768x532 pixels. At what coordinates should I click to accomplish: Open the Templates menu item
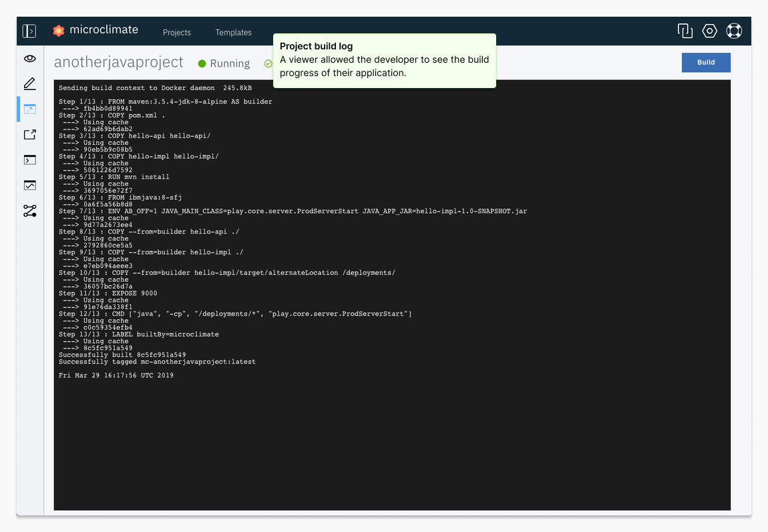[x=233, y=33]
